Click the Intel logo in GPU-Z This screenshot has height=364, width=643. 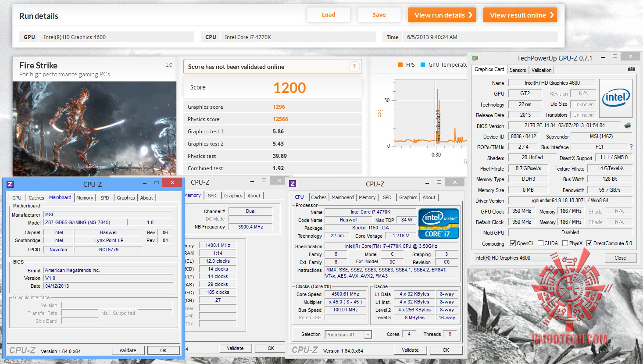(616, 98)
